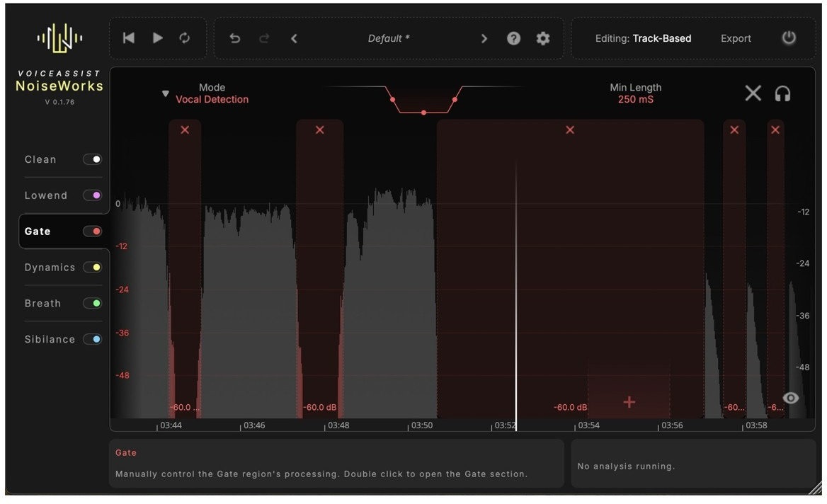Click the NoiseWorks waveform logo

(x=59, y=38)
